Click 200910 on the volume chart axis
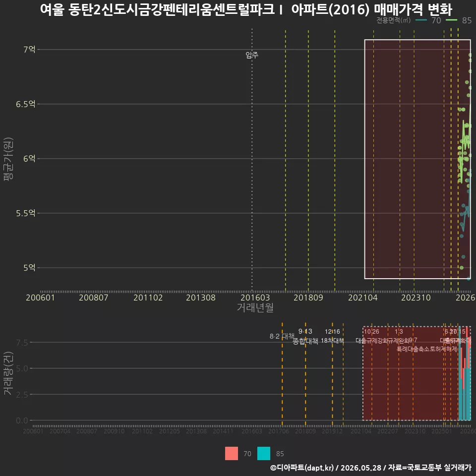Image resolution: width=476 pixels, height=476 pixels. point(114,431)
